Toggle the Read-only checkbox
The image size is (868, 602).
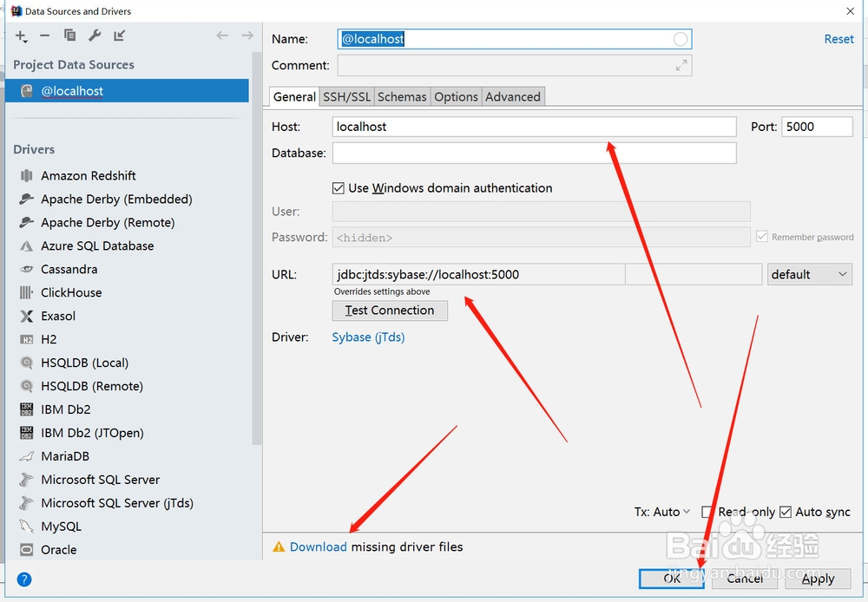coord(707,512)
